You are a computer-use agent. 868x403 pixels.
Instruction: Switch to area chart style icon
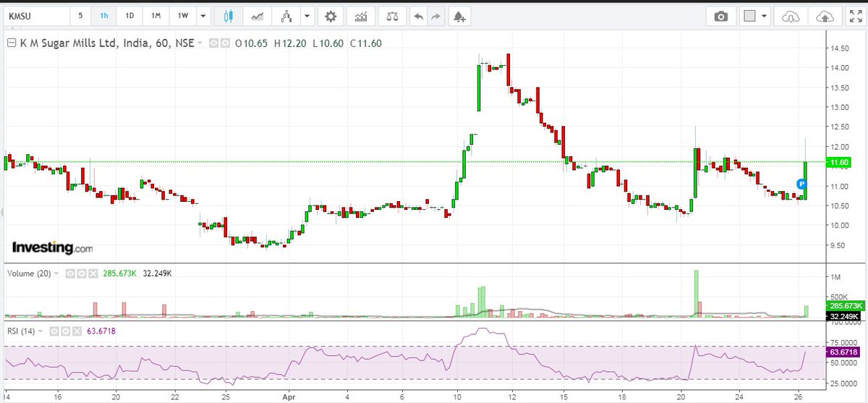(x=257, y=15)
